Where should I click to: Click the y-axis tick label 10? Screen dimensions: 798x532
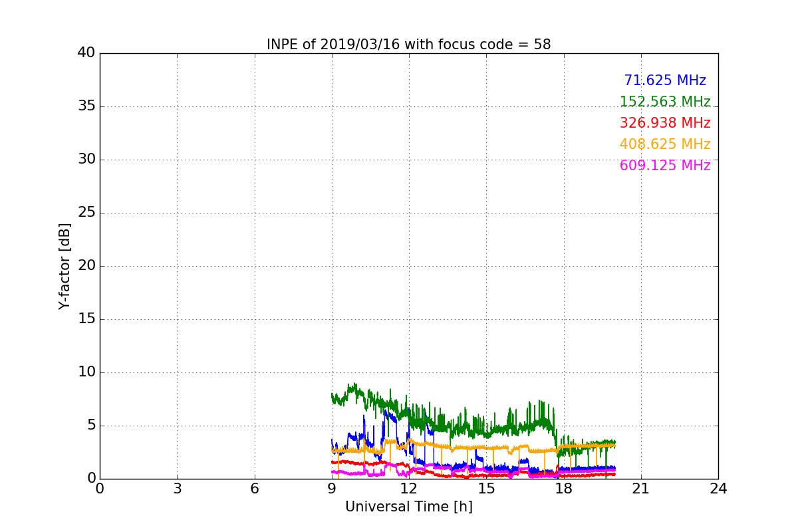86,372
